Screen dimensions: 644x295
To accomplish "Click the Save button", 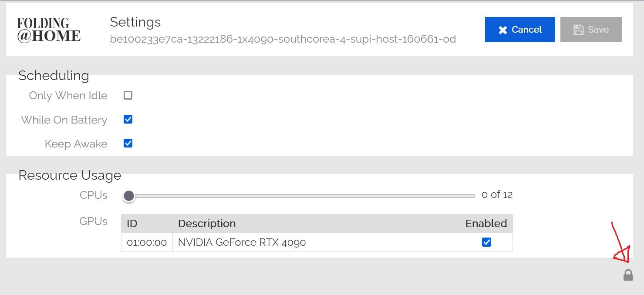I will point(591,30).
